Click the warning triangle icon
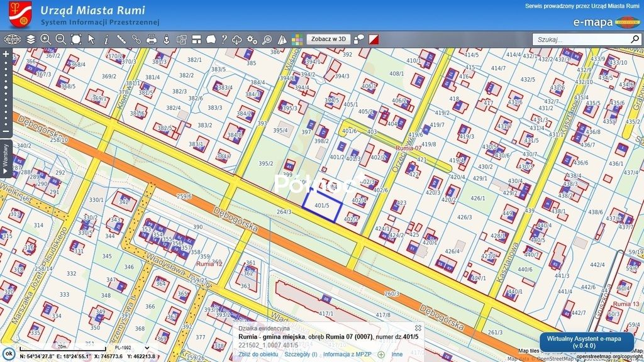 (x=282, y=40)
